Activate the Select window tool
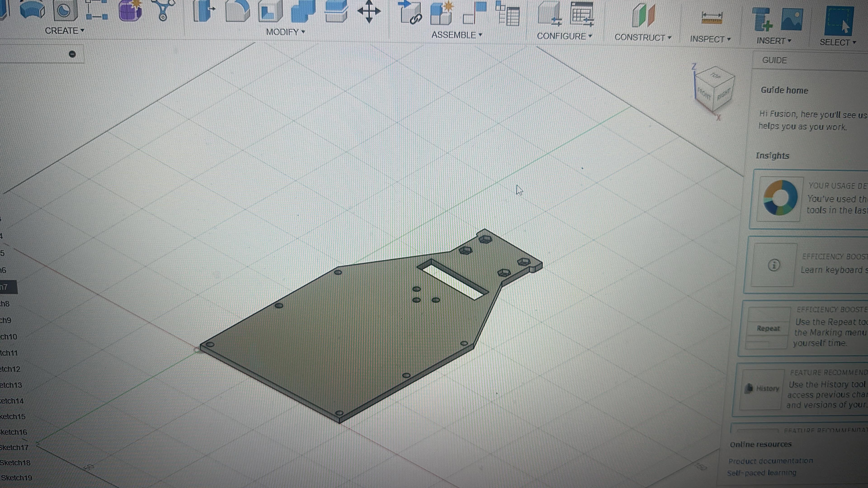 tap(839, 21)
